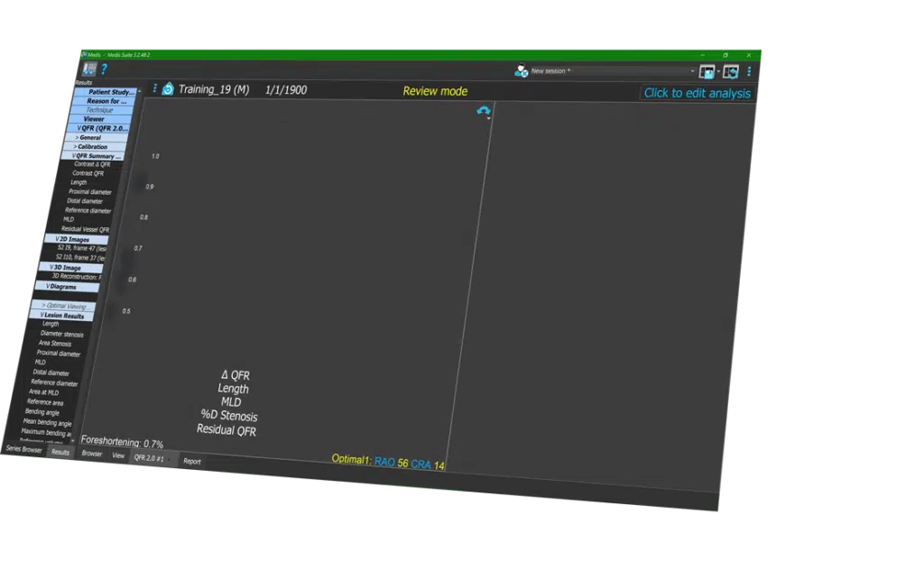Click the save session layout icon
The width and height of the screenshot is (924, 561).
(x=707, y=71)
